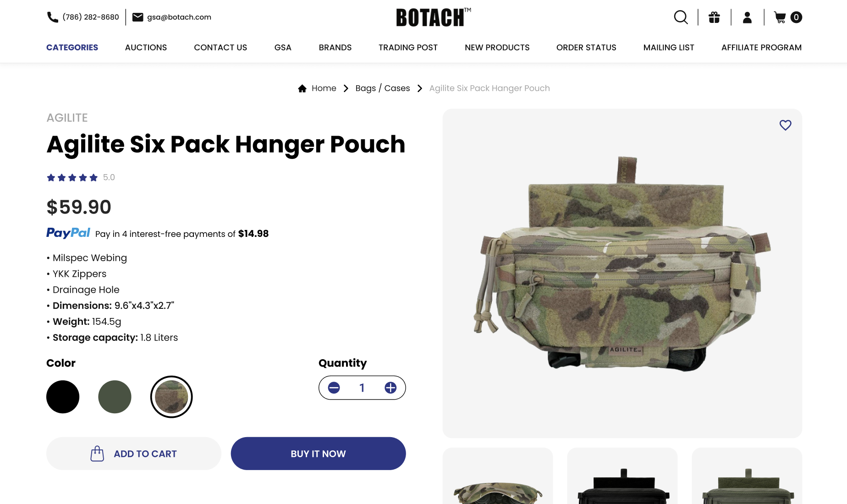Click the home icon in breadcrumb
Viewport: 847px width, 504px height.
click(302, 88)
